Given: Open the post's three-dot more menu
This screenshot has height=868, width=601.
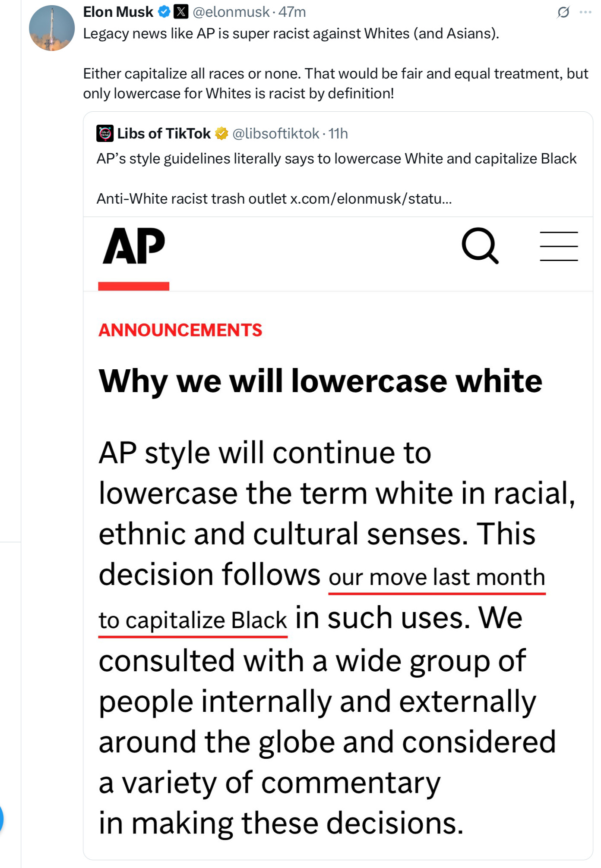Looking at the screenshot, I should [x=585, y=12].
